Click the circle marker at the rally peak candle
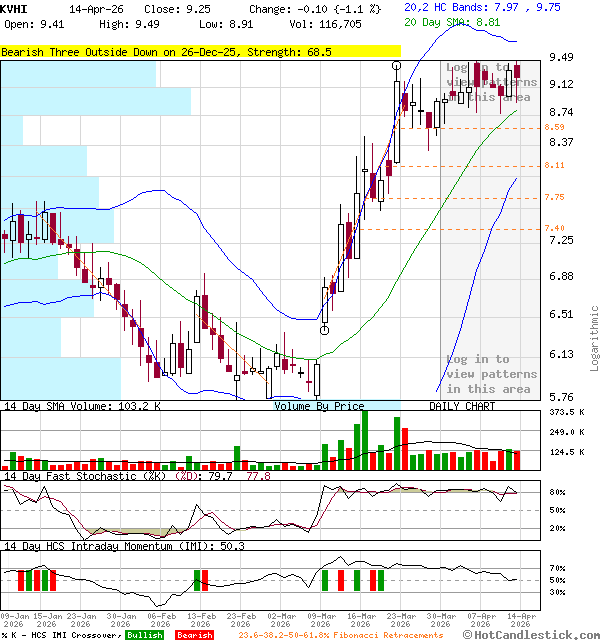 (398, 65)
